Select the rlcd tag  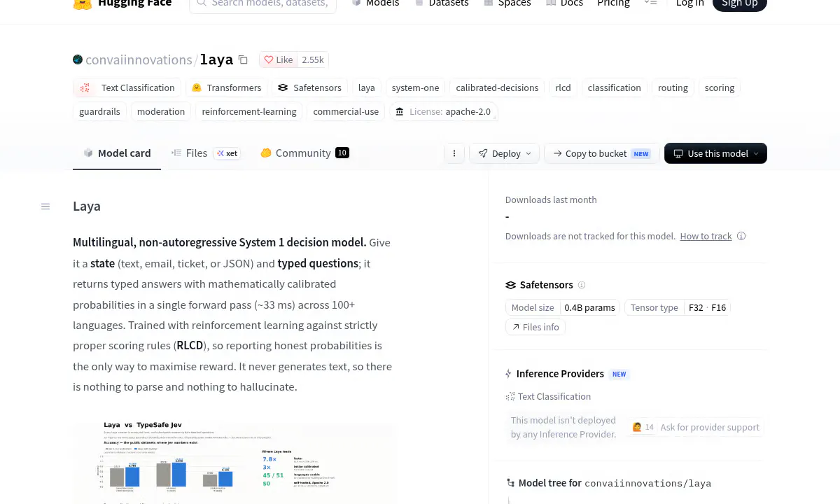pos(563,87)
